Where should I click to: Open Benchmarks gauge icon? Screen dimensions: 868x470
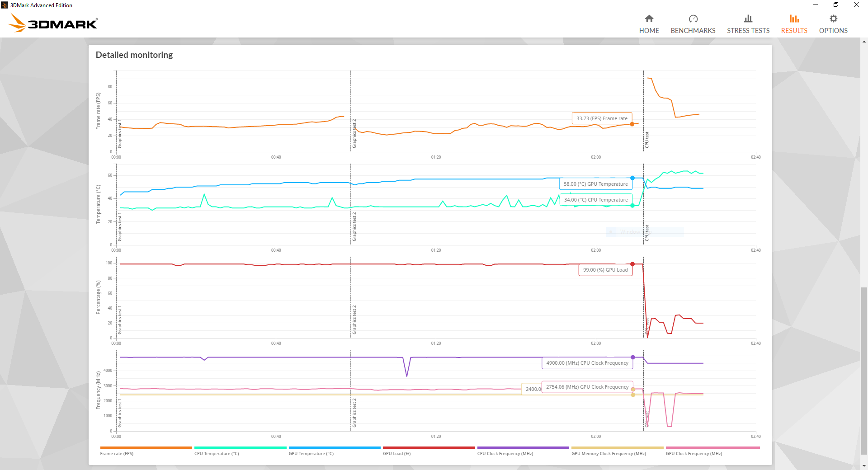click(693, 19)
